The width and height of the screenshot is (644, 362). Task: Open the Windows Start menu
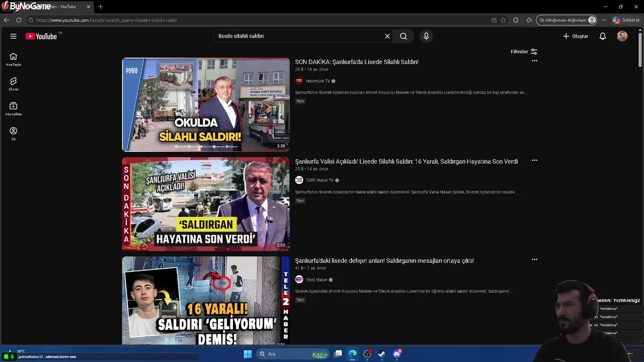point(248,354)
